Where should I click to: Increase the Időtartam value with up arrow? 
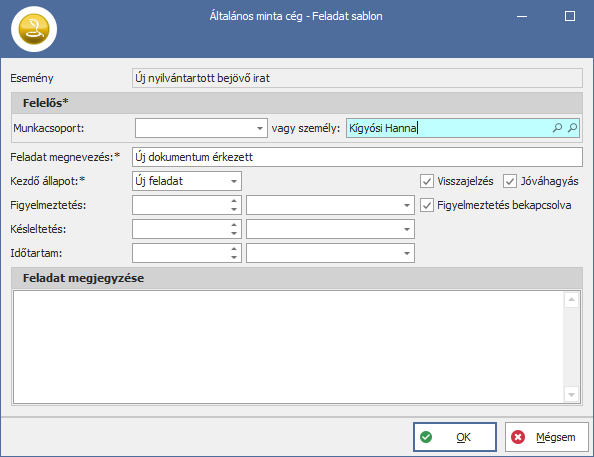tap(234, 249)
